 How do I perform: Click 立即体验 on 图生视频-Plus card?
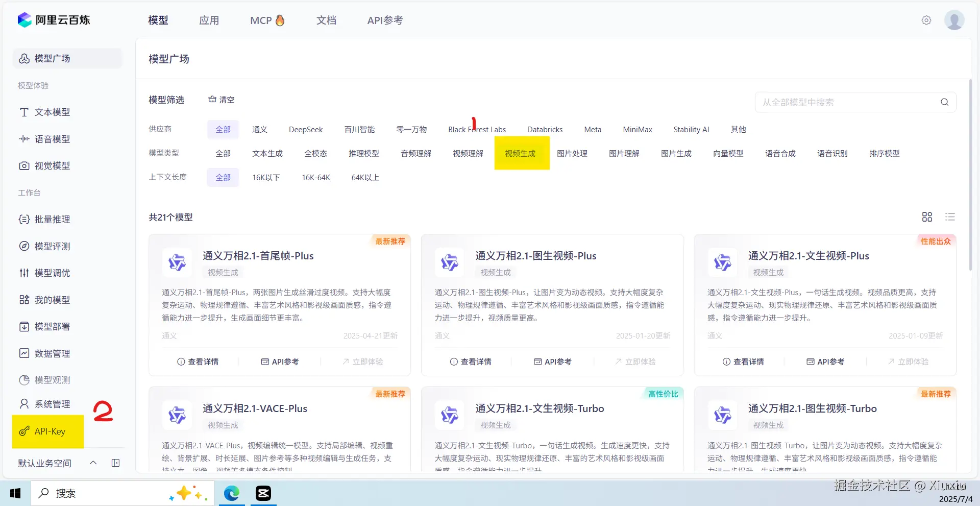[x=635, y=362]
